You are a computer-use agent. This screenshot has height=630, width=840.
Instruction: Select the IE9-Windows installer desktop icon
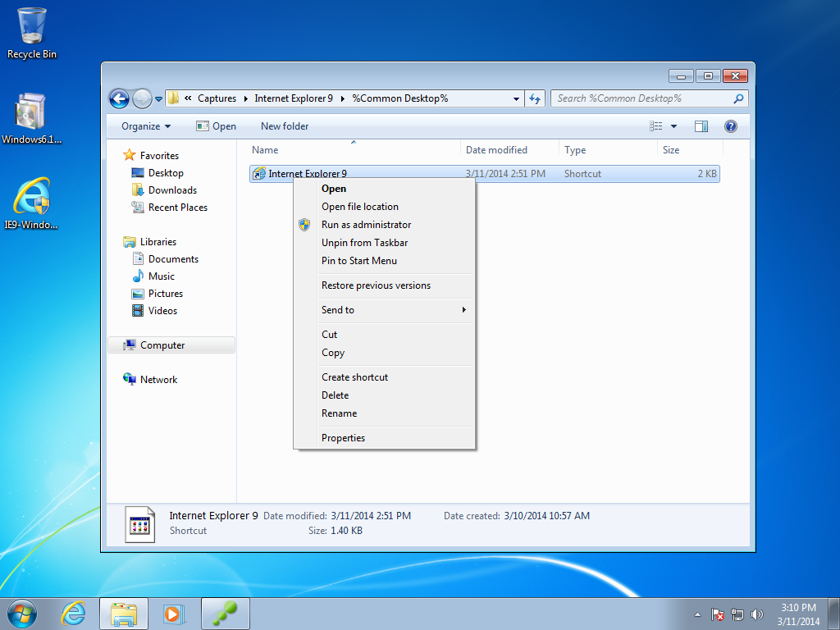[31, 203]
